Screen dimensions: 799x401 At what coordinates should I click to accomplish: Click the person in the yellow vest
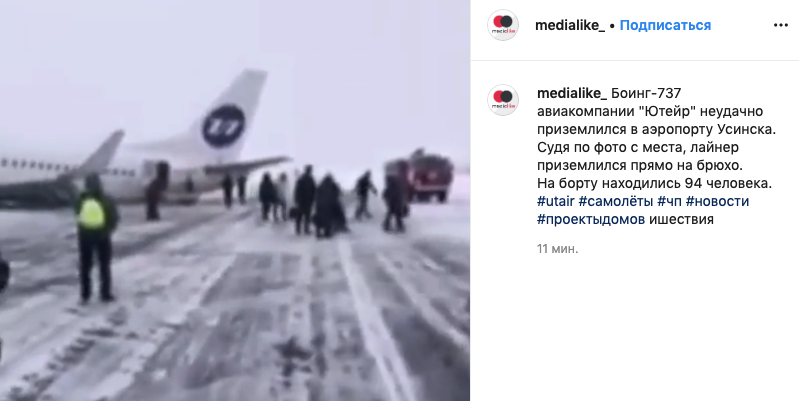pos(95,237)
